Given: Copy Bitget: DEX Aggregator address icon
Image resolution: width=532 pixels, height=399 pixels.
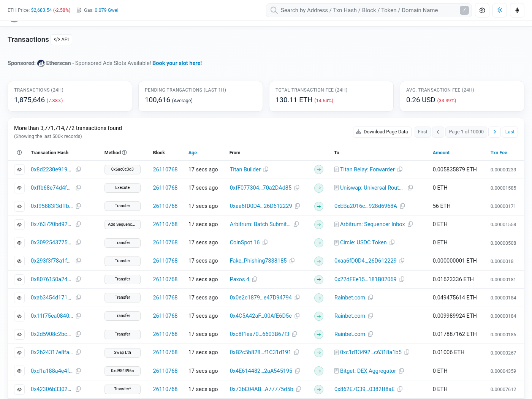Looking at the screenshot, I should click(x=401, y=371).
